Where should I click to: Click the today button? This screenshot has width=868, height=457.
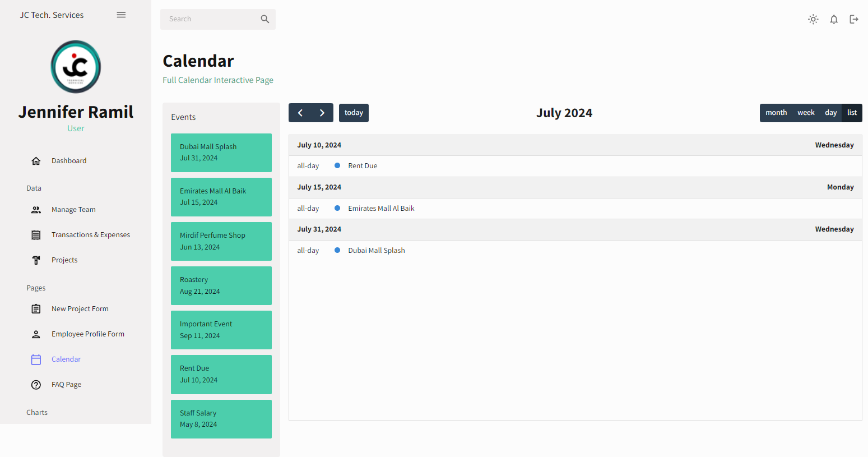(x=354, y=113)
